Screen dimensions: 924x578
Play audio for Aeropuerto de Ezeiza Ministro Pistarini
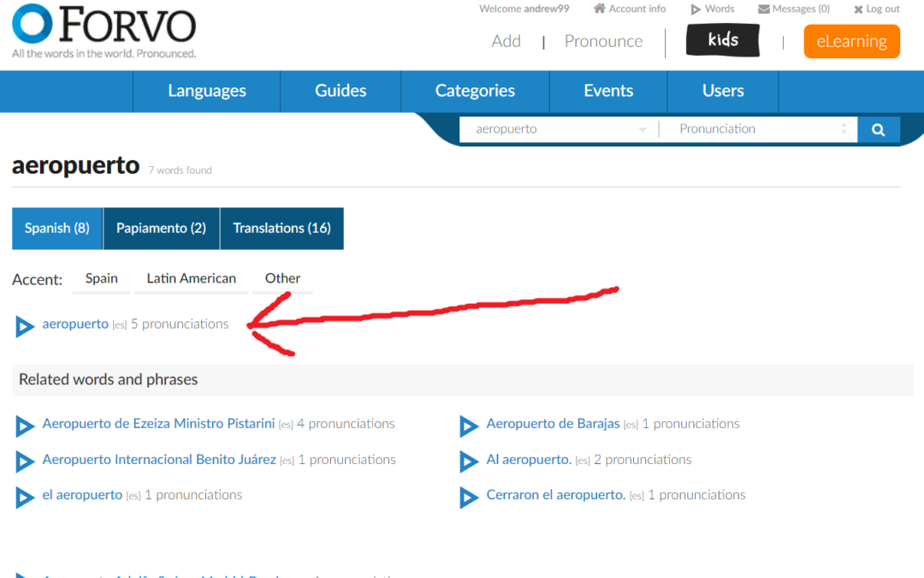[x=25, y=425]
